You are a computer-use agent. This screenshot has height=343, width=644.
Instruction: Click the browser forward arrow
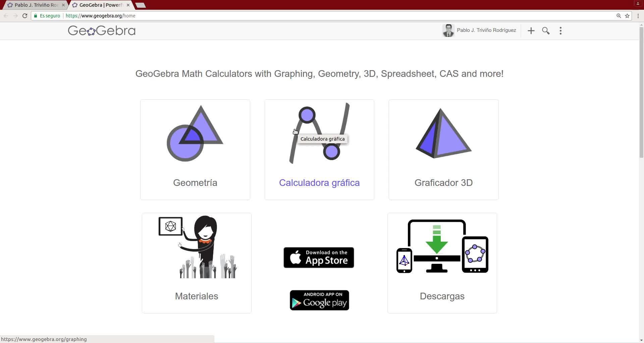(x=15, y=16)
